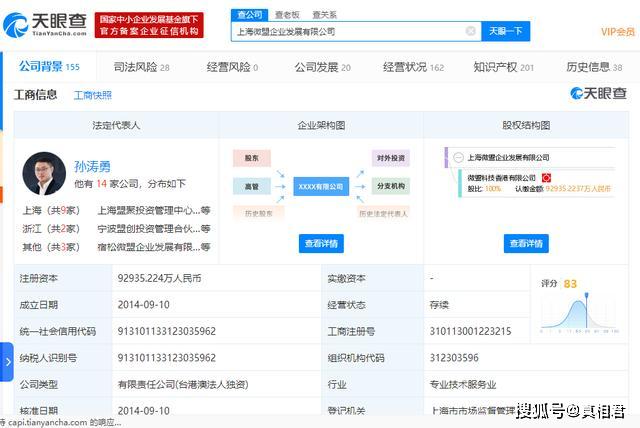640x428 pixels.
Task: Click the red icon beside 微盟科技香港有限公司
Action: click(546, 178)
